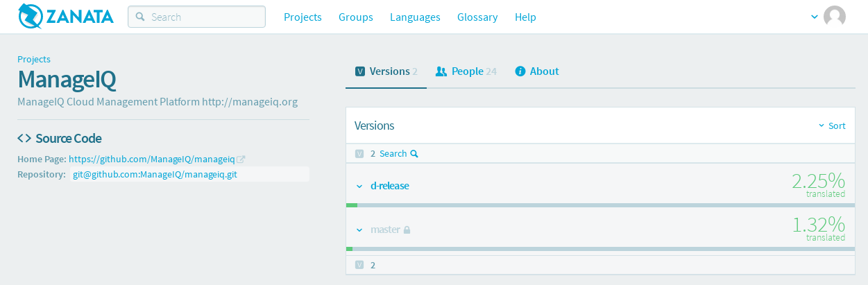
Task: Open the GitHub home page link
Action: (x=152, y=159)
